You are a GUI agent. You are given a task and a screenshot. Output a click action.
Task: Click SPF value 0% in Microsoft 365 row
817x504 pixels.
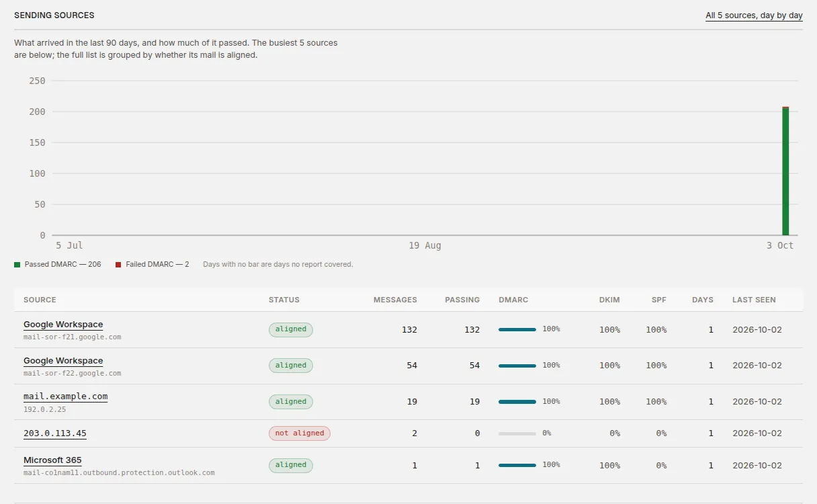(661, 465)
